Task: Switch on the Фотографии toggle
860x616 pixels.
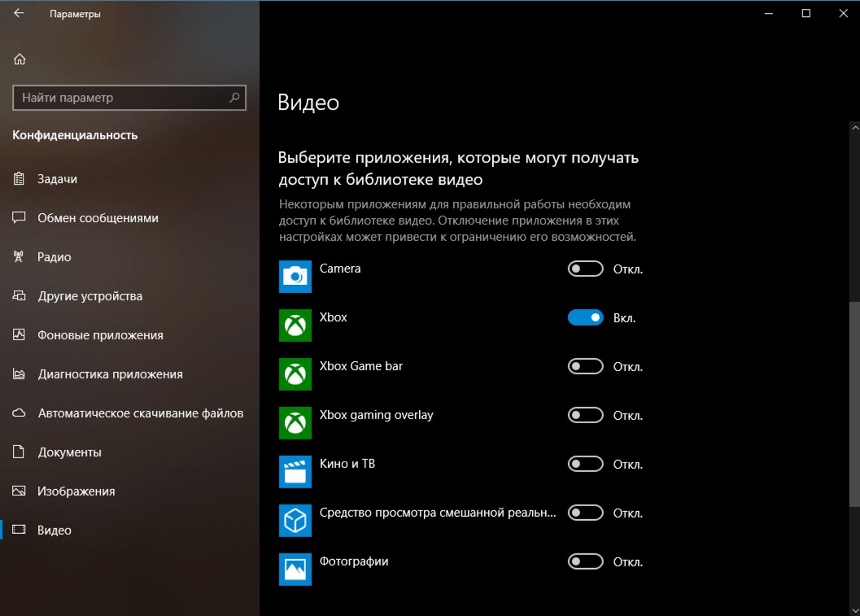Action: (x=585, y=561)
